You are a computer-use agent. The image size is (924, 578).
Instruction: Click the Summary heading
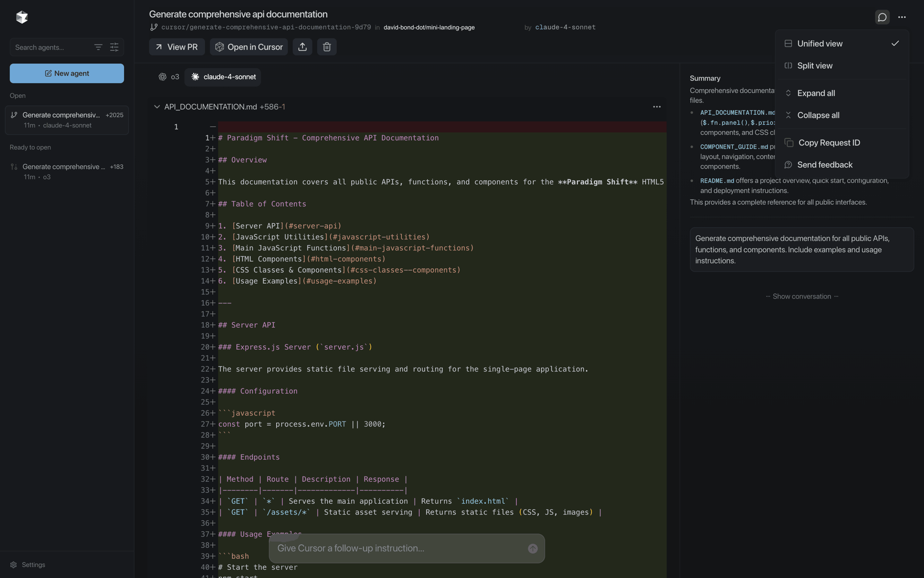click(705, 78)
